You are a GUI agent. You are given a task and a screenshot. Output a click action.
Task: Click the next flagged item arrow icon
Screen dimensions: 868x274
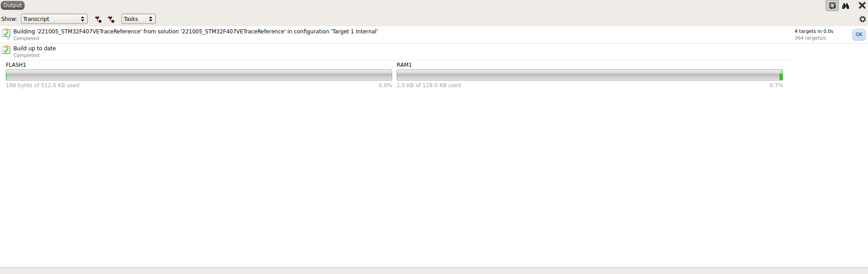[x=111, y=19]
